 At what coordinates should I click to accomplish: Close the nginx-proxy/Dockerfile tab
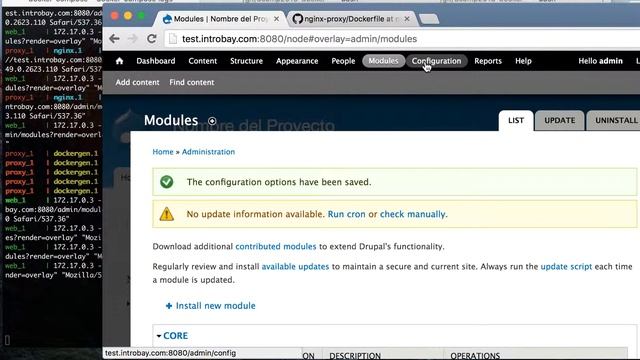point(407,19)
